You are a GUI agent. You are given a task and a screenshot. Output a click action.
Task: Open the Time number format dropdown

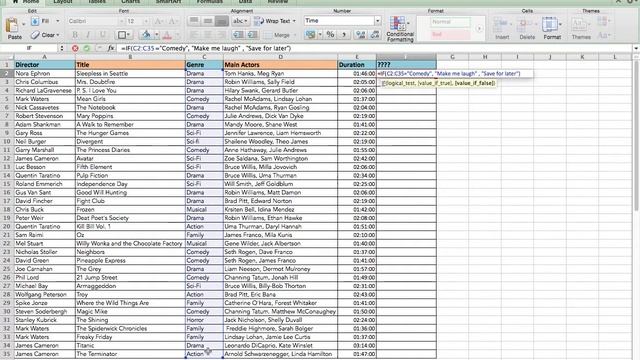[378, 20]
